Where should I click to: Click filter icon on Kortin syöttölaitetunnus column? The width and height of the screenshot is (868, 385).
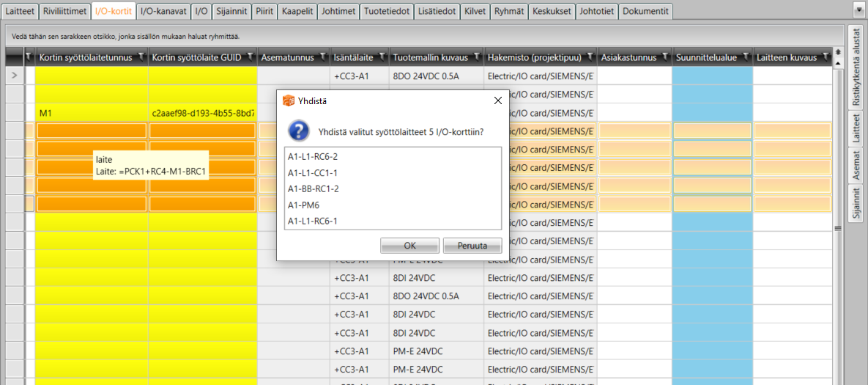(x=141, y=57)
